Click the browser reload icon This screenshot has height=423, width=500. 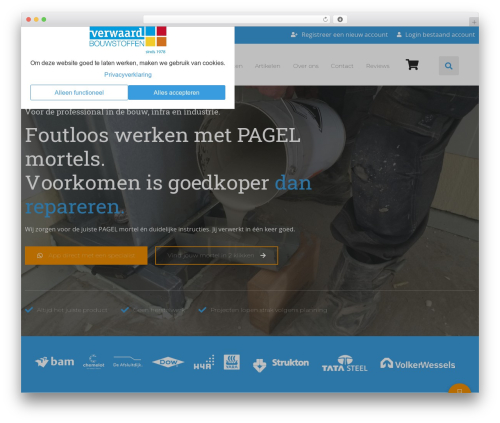pyautogui.click(x=325, y=19)
